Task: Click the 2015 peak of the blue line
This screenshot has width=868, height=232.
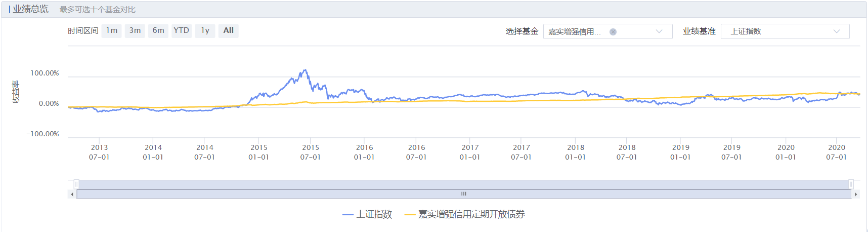Action: click(305, 70)
